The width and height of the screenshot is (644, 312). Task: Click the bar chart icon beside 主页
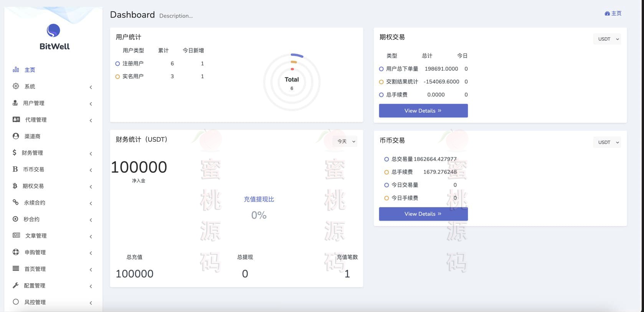tap(16, 70)
